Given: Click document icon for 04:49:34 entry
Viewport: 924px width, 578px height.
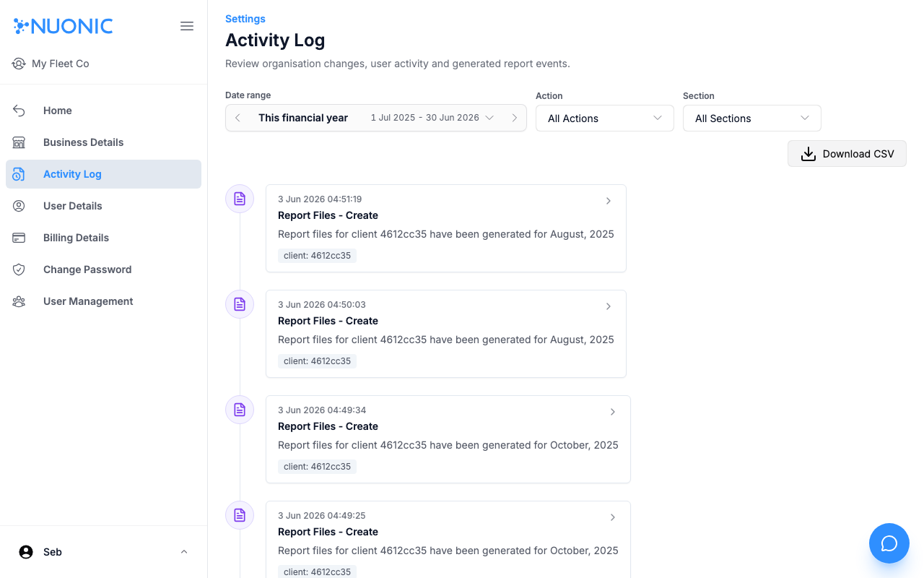Looking at the screenshot, I should tap(240, 410).
